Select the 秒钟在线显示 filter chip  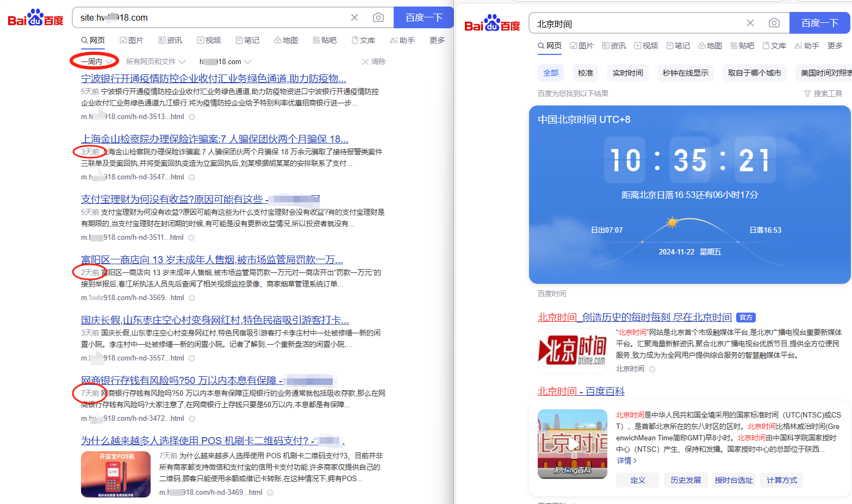tap(686, 73)
